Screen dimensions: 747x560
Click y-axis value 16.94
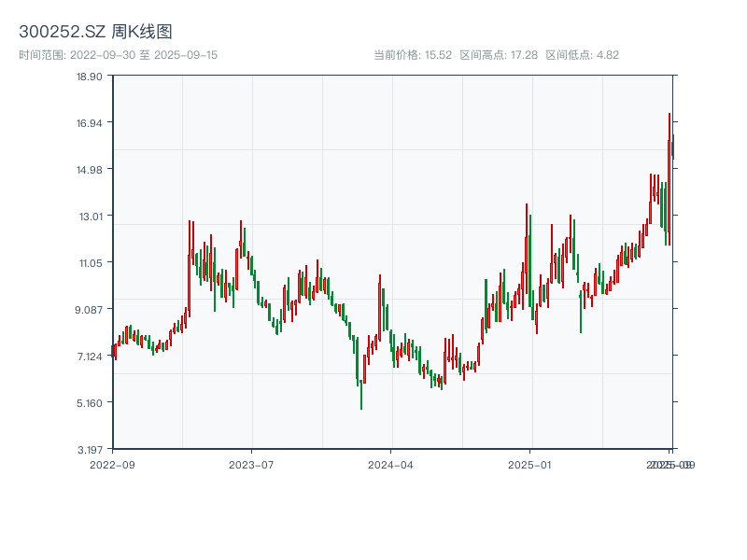[x=90, y=123]
